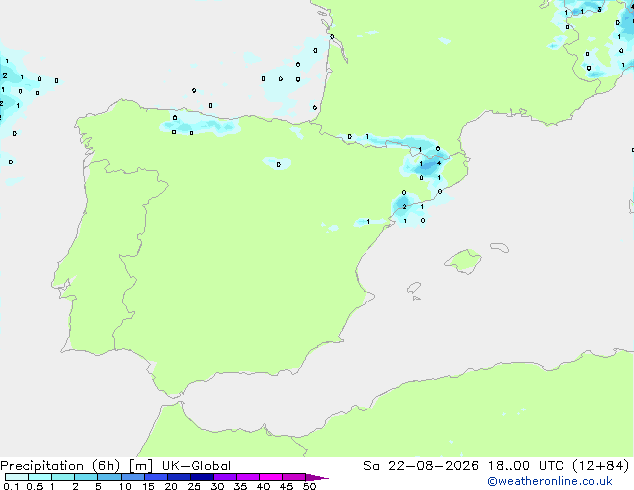The width and height of the screenshot is (634, 490).
Task: Click the date 'Sa 22-08-2026'
Action: point(421,466)
